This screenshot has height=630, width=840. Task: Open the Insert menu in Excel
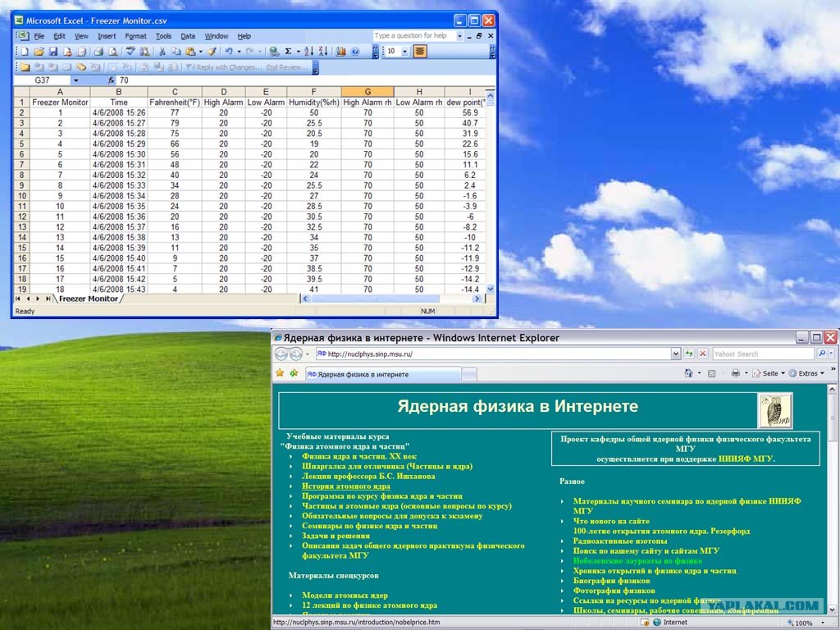[x=107, y=36]
